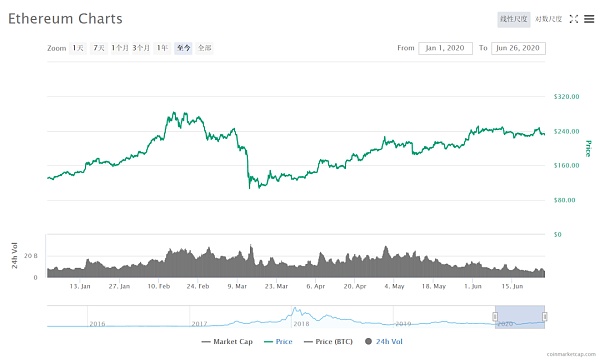Select the linear scale button
Image resolution: width=600 pixels, height=364 pixels.
click(514, 19)
